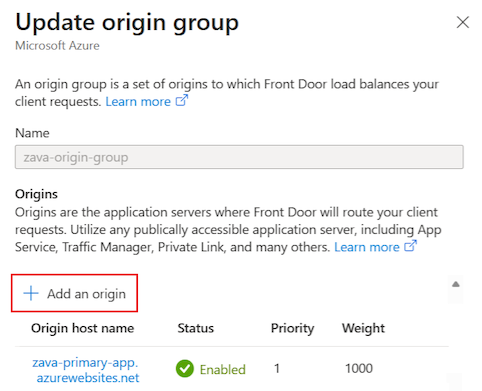Viewport: 482px width, 391px height.
Task: Close the Update origin group panel
Action: (463, 23)
